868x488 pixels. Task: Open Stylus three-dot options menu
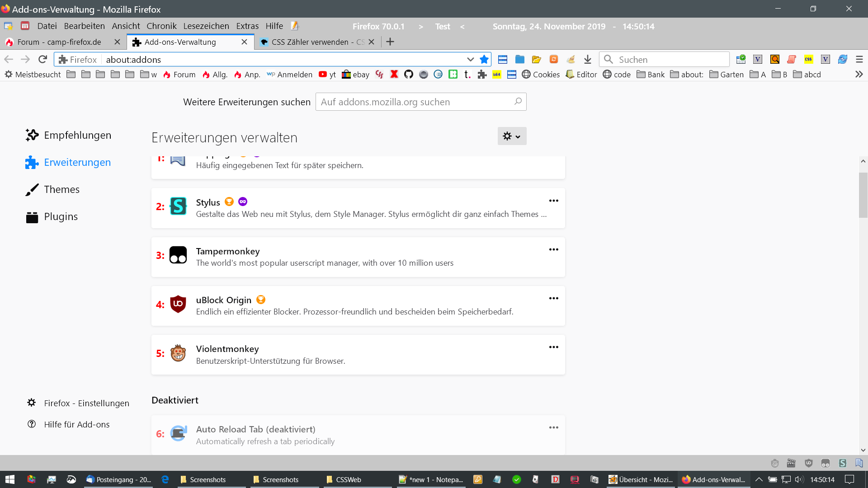tap(553, 201)
